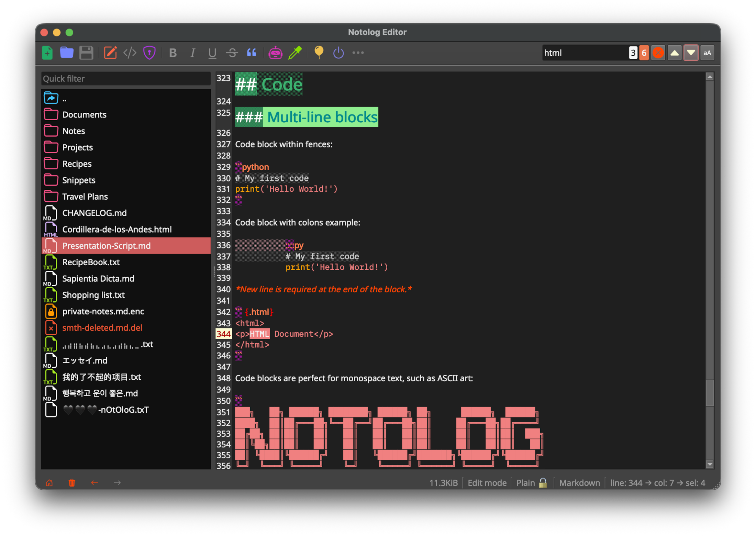Clear the search with the red X
This screenshot has width=756, height=536.
(x=658, y=53)
